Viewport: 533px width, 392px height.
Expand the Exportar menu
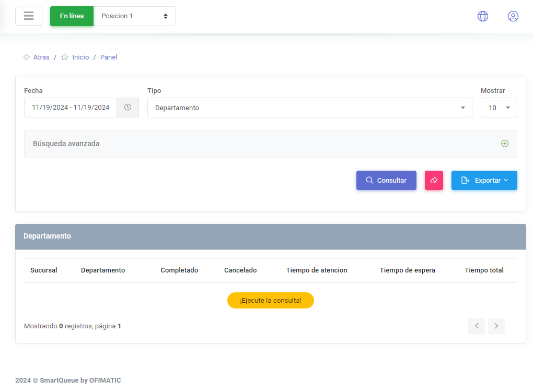tap(484, 180)
